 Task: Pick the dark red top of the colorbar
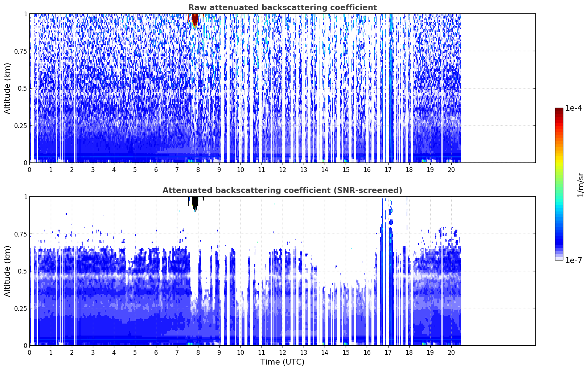click(x=559, y=111)
